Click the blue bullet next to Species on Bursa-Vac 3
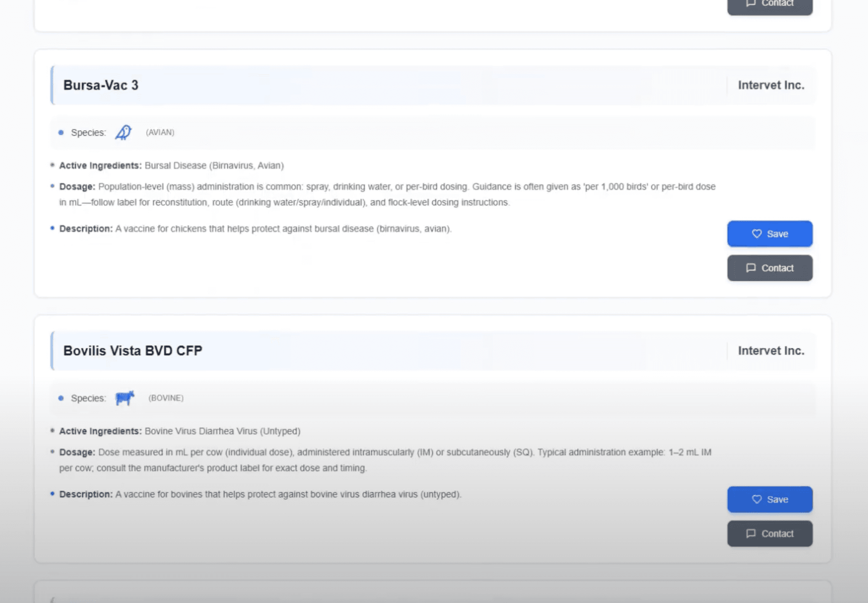 click(61, 132)
